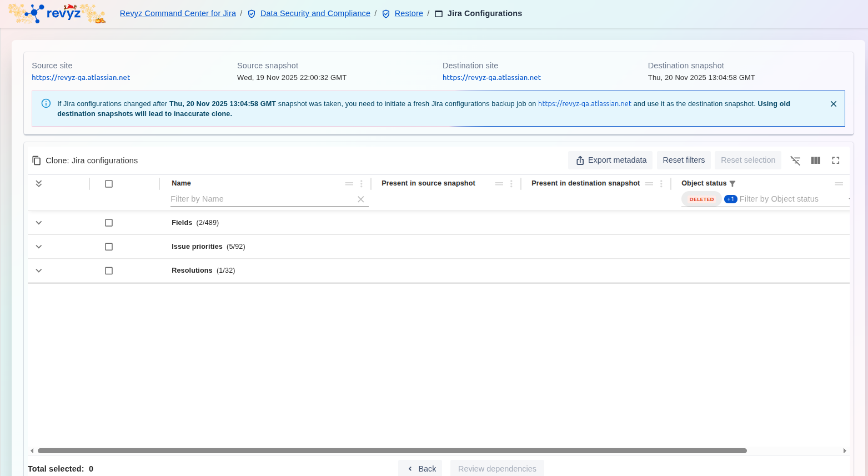Focus the Filter by Name field

(x=261, y=199)
